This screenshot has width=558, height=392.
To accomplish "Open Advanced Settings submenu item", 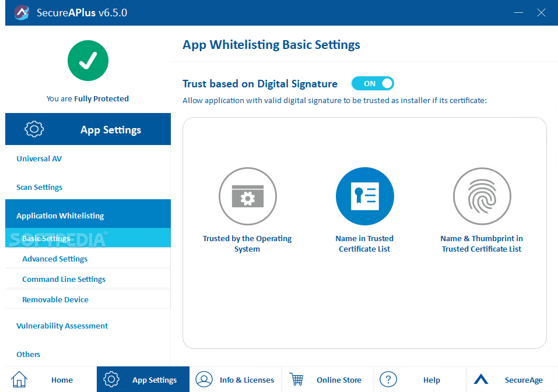I will pyautogui.click(x=88, y=259).
